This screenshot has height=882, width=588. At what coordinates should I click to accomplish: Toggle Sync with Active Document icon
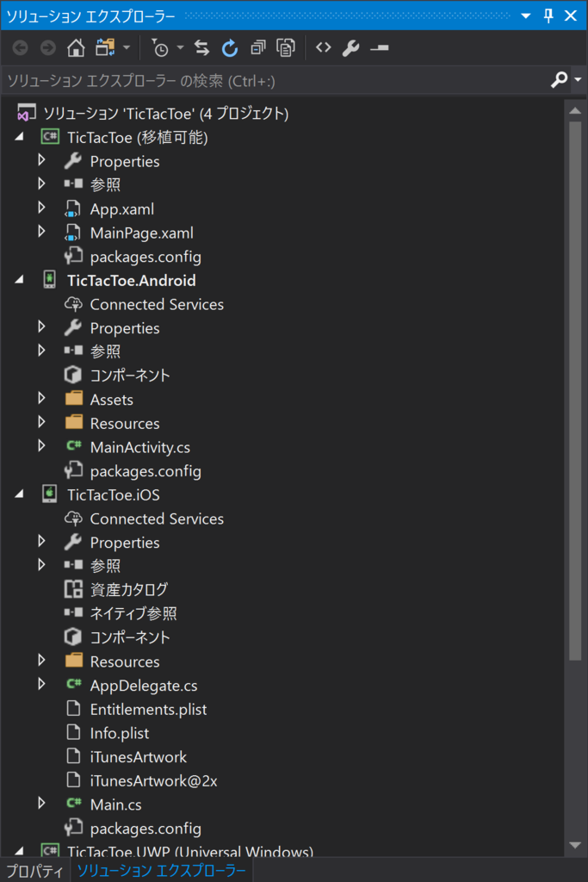tap(201, 48)
